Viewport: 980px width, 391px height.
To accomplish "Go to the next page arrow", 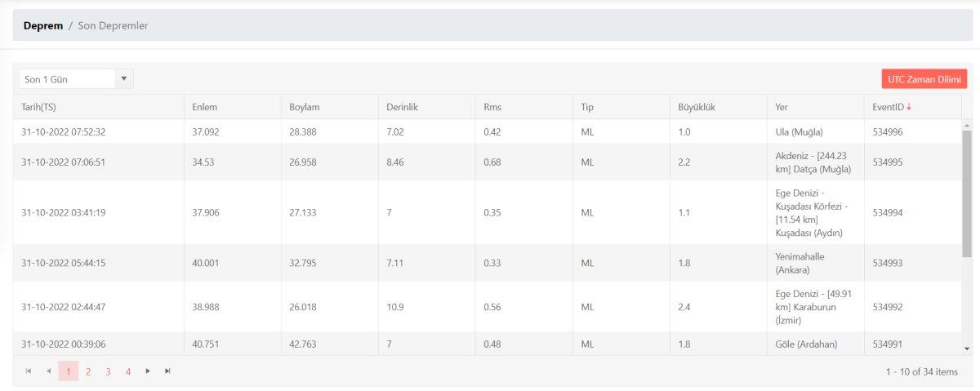I will 148,371.
